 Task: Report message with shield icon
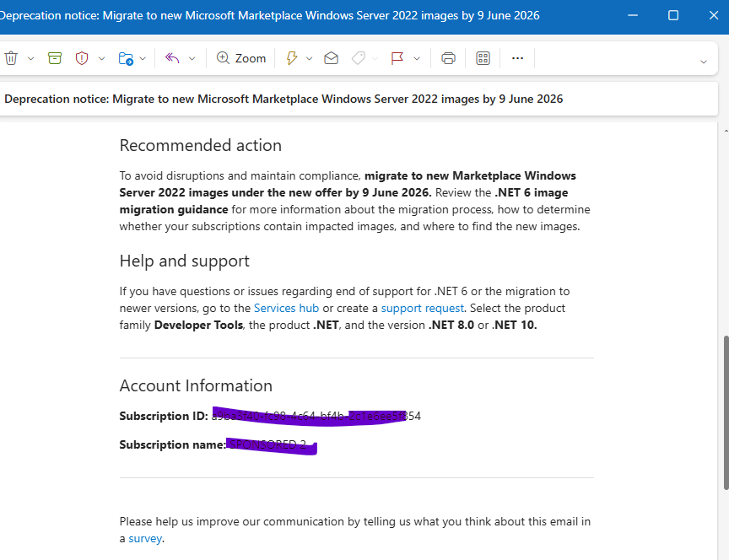[x=82, y=58]
